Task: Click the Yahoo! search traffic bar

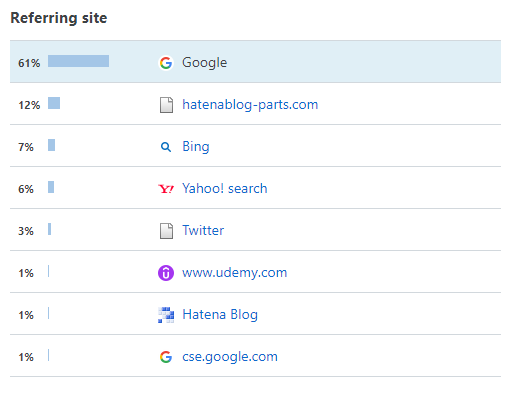Action: click(51, 187)
